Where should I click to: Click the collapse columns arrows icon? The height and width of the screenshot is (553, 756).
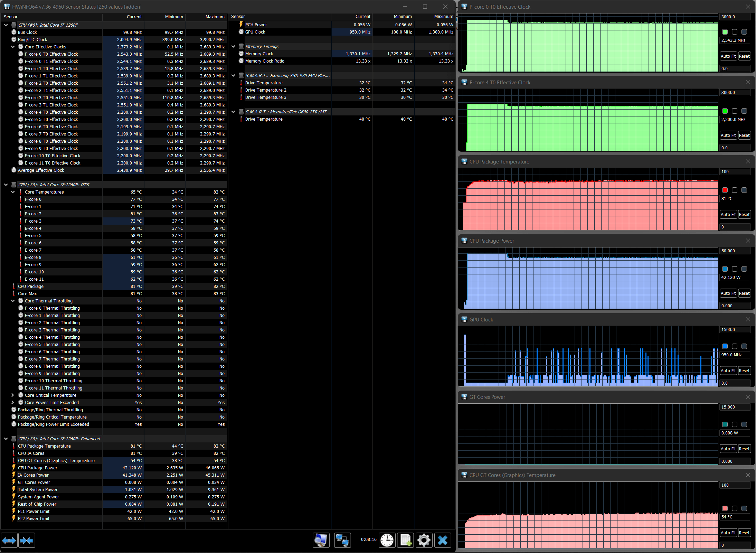[27, 540]
